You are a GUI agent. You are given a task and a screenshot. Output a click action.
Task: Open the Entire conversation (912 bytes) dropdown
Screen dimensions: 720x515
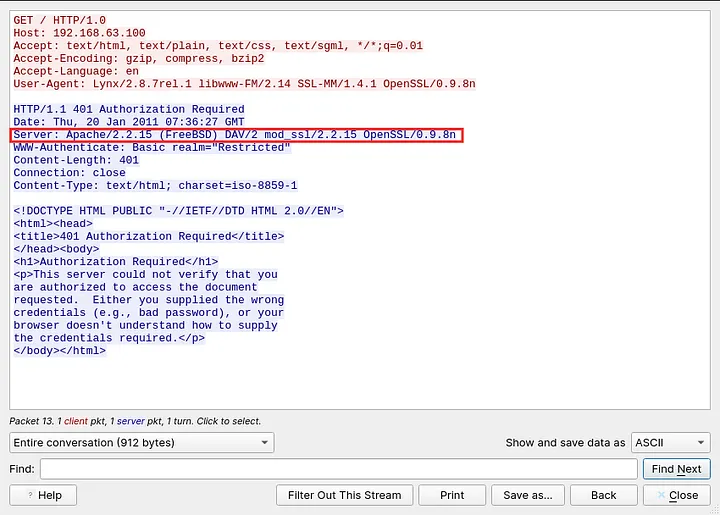pos(141,442)
